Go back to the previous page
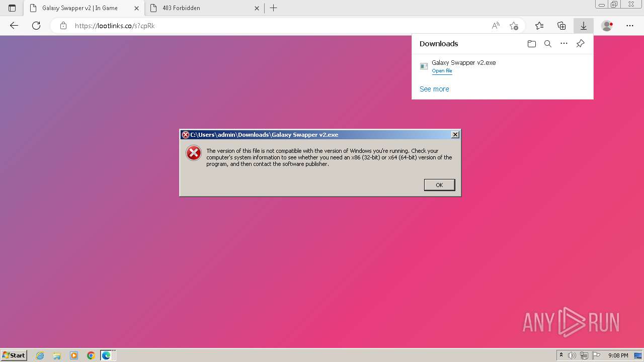This screenshot has height=362, width=644. (14, 26)
